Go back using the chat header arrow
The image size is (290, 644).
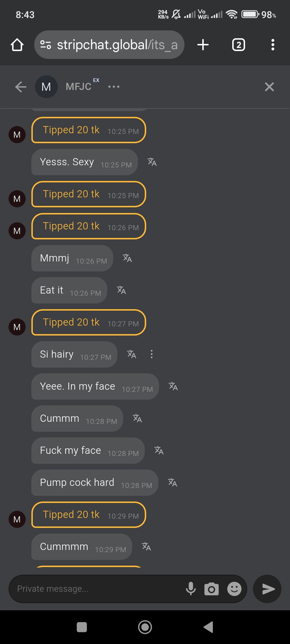click(20, 87)
